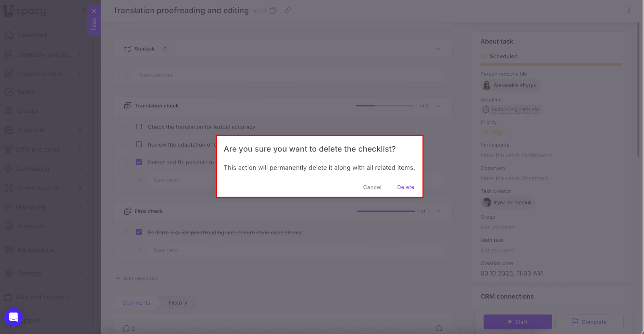The width and height of the screenshot is (644, 334).
Task: Click the Marketplace icon in sidebar
Action: coord(9,250)
